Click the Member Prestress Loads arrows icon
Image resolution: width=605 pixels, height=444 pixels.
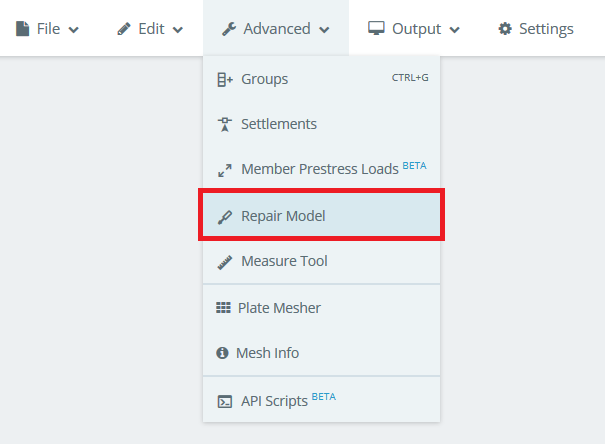click(225, 170)
